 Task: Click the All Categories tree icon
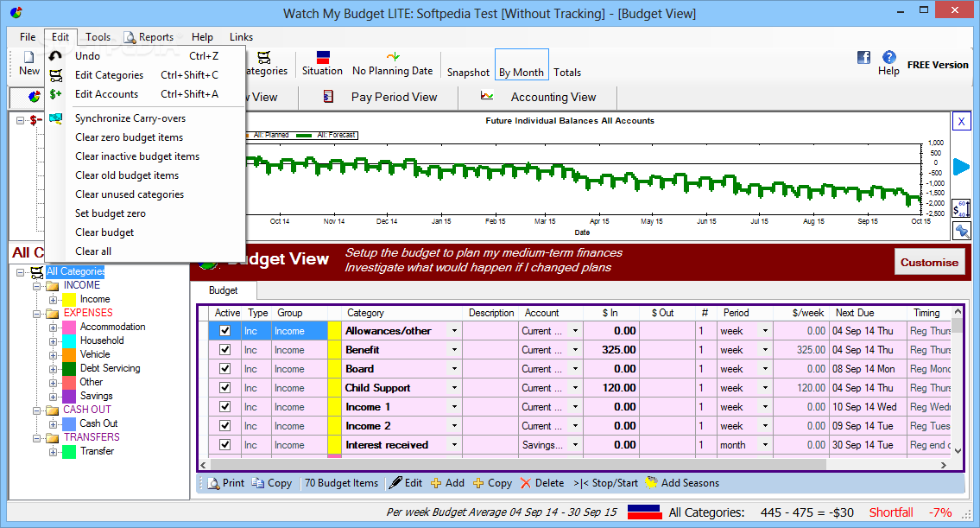click(37, 271)
